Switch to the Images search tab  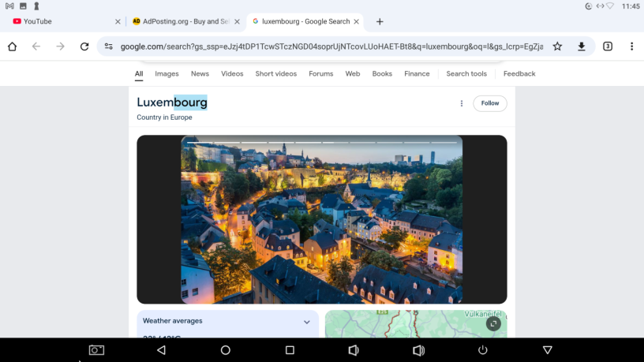[x=167, y=74]
